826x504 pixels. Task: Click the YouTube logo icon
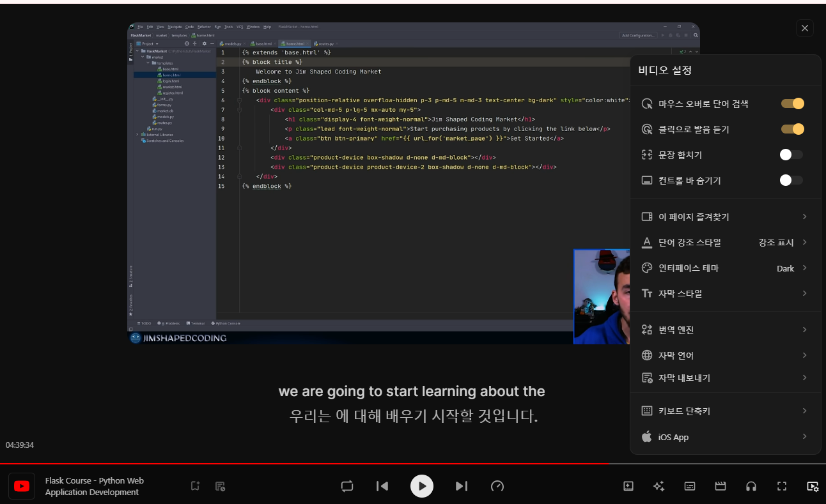(22, 486)
